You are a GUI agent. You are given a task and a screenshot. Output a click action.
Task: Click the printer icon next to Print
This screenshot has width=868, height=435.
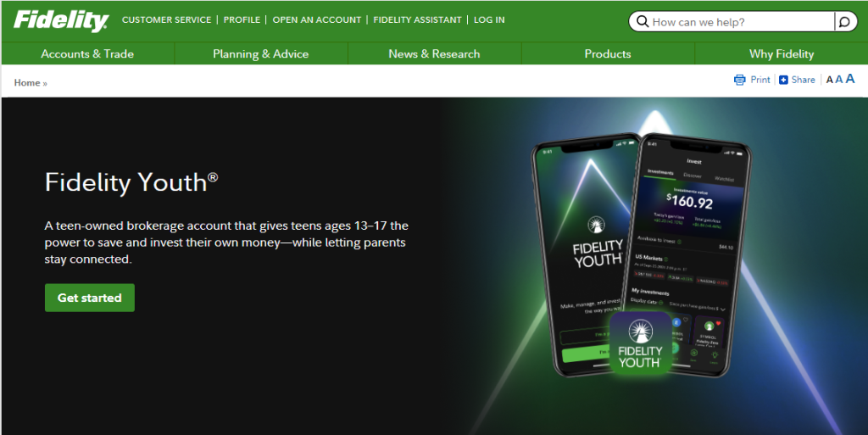click(x=739, y=80)
